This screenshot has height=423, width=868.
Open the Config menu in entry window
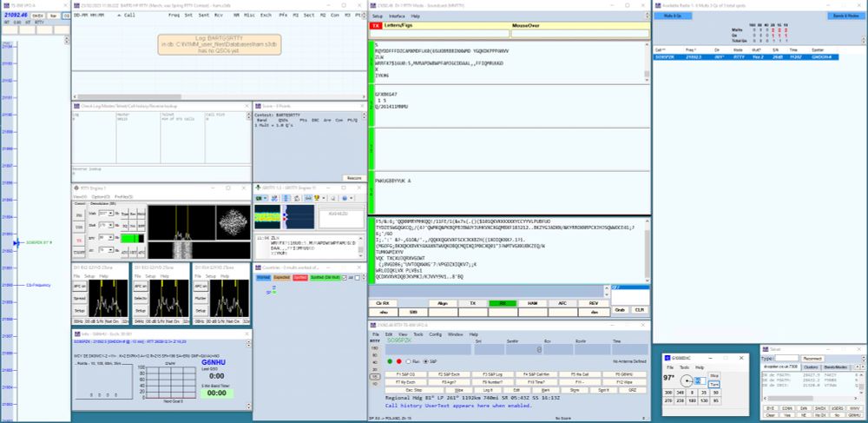point(436,334)
